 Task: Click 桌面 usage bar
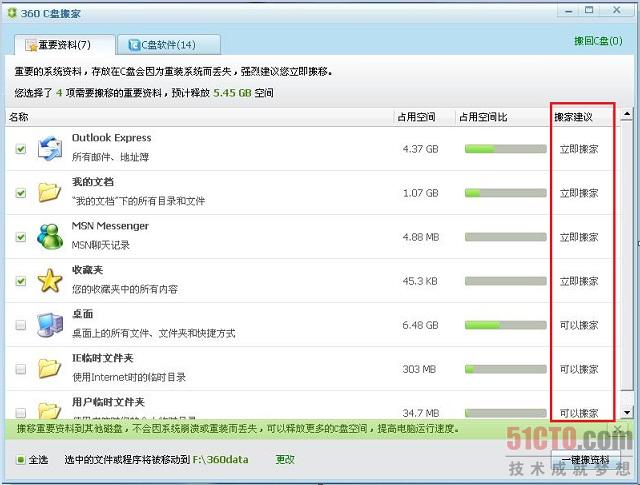coord(505,325)
